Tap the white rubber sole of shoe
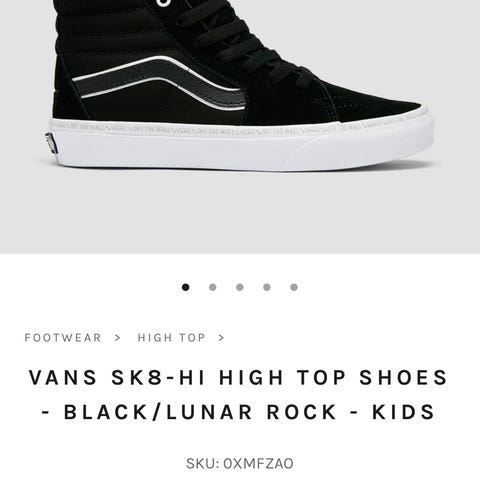 tap(240, 150)
